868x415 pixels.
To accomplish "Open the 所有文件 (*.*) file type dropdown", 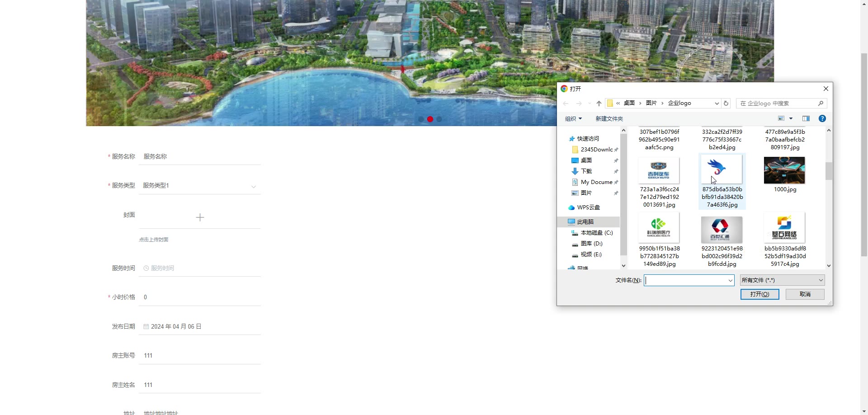I will (782, 280).
